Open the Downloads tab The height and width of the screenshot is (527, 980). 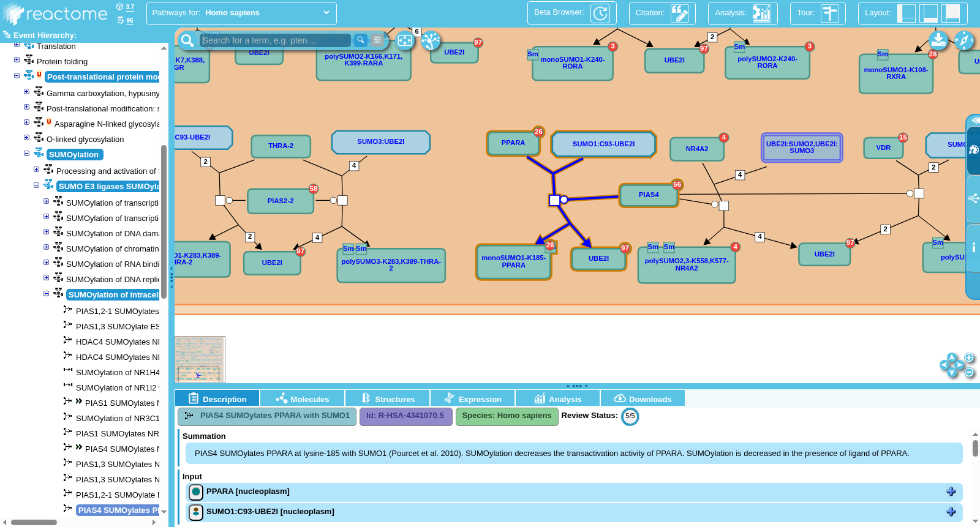[x=643, y=398]
